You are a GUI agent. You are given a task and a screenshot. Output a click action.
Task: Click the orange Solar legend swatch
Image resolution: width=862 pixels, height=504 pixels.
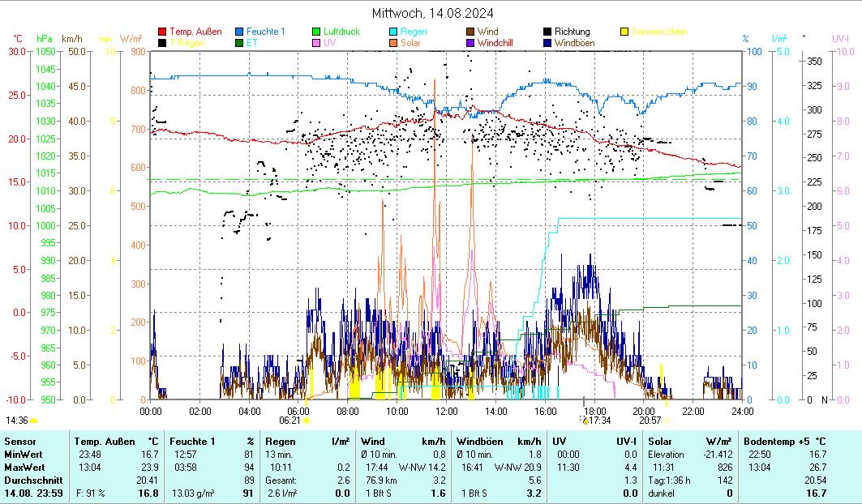(393, 43)
